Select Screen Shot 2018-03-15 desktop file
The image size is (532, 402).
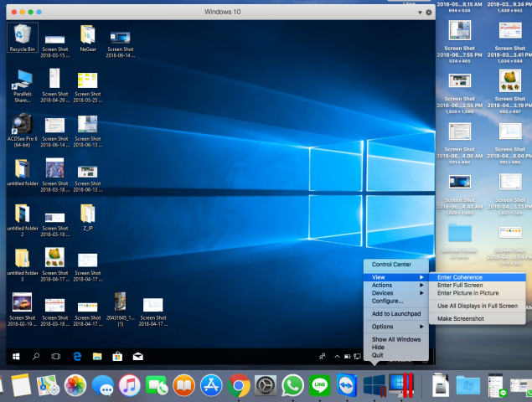pyautogui.click(x=55, y=46)
